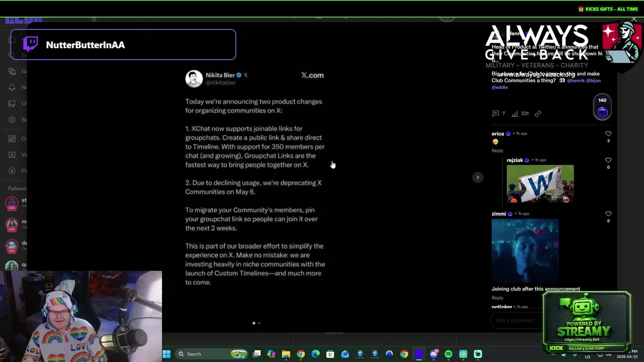The height and width of the screenshot is (362, 644).
Task: Click X.com label on the post image
Action: point(312,75)
